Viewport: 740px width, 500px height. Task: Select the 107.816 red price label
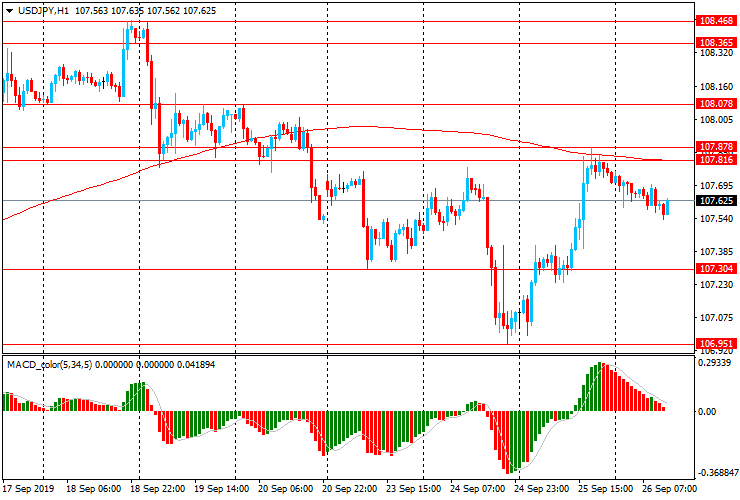tap(716, 160)
